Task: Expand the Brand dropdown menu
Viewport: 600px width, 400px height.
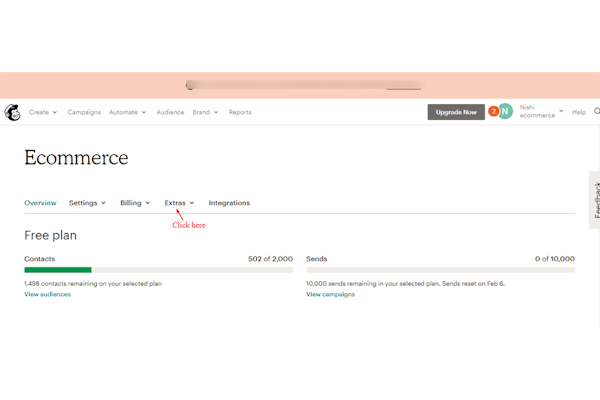Action: click(205, 112)
